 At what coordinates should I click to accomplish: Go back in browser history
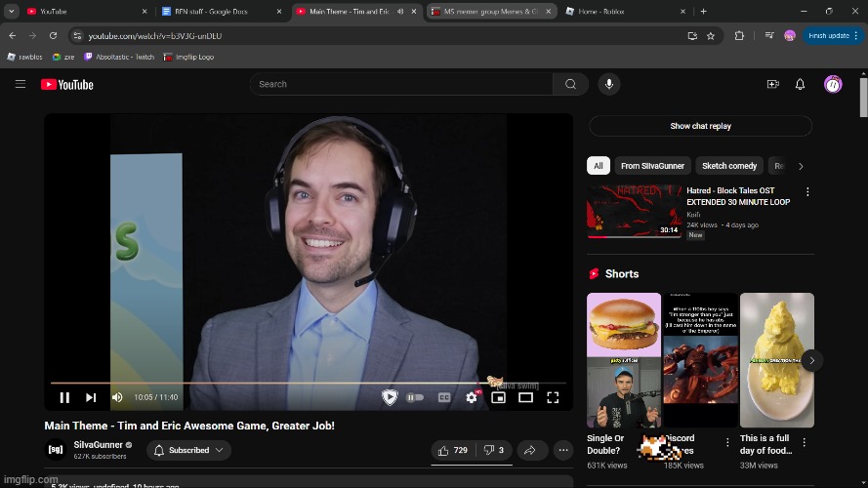[x=12, y=35]
